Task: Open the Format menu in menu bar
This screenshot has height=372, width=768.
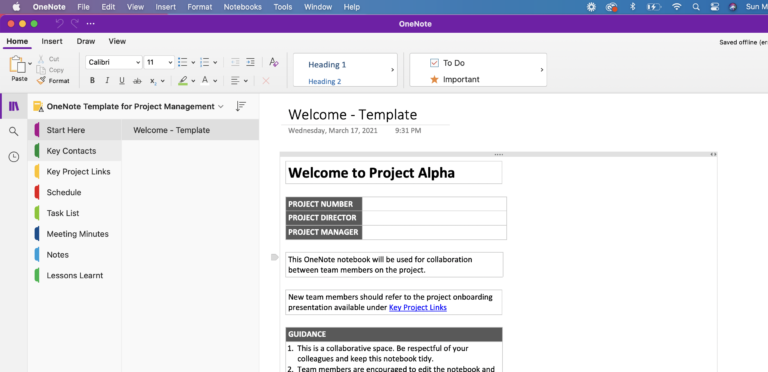Action: pyautogui.click(x=200, y=7)
